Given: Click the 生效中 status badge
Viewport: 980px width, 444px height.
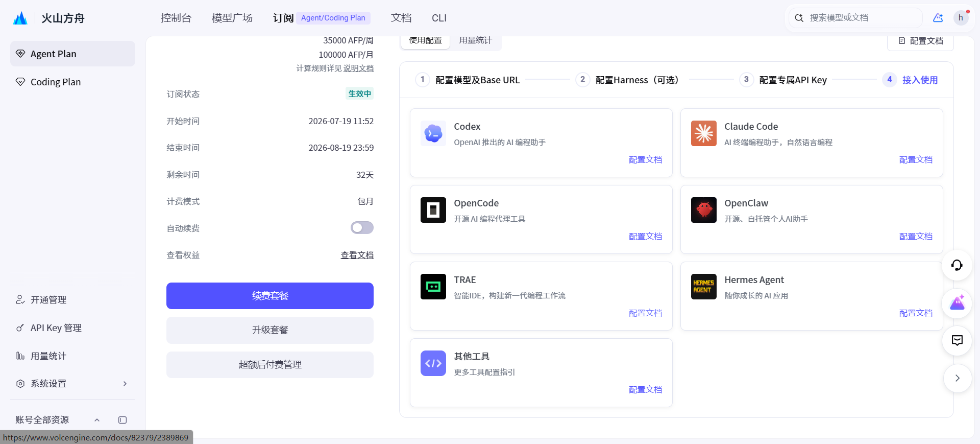Looking at the screenshot, I should pos(360,94).
